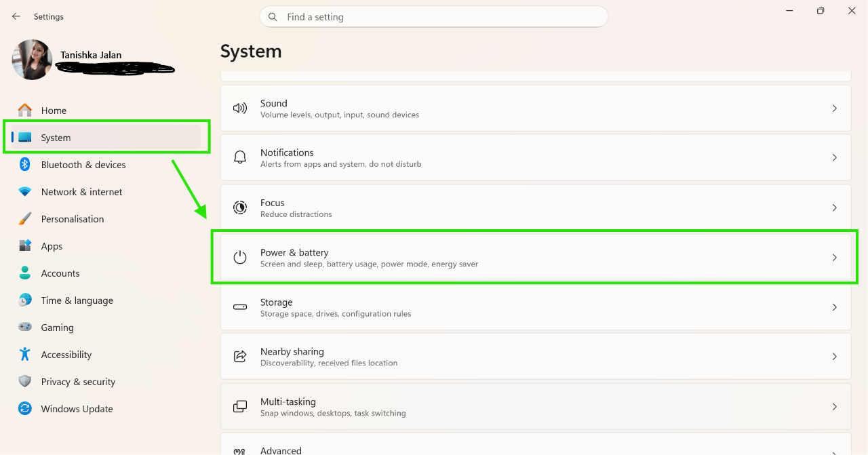
Task: Expand the Focus row chevron
Action: pyautogui.click(x=835, y=207)
